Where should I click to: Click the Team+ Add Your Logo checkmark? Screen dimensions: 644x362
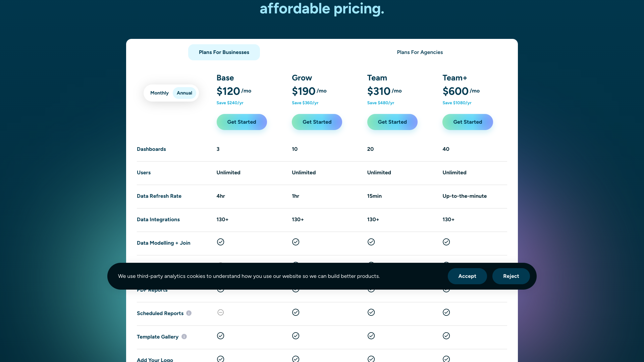[x=446, y=359]
